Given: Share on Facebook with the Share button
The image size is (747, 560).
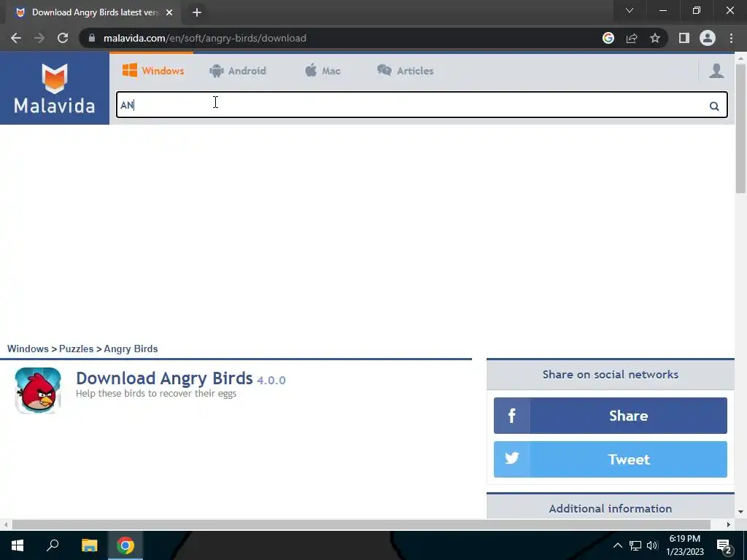Looking at the screenshot, I should point(611,416).
